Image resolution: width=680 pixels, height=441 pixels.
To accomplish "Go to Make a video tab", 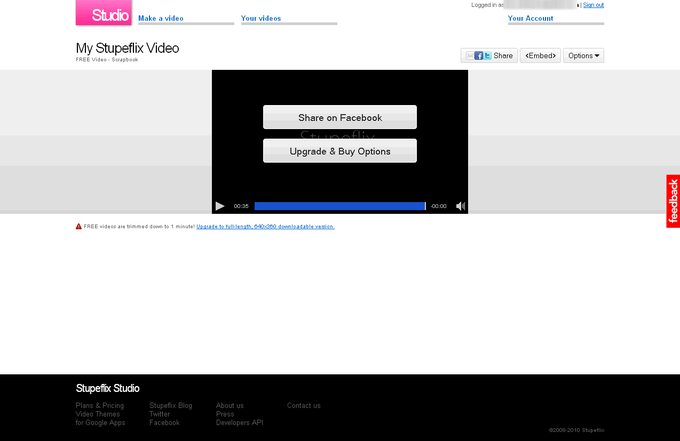I will 161,18.
